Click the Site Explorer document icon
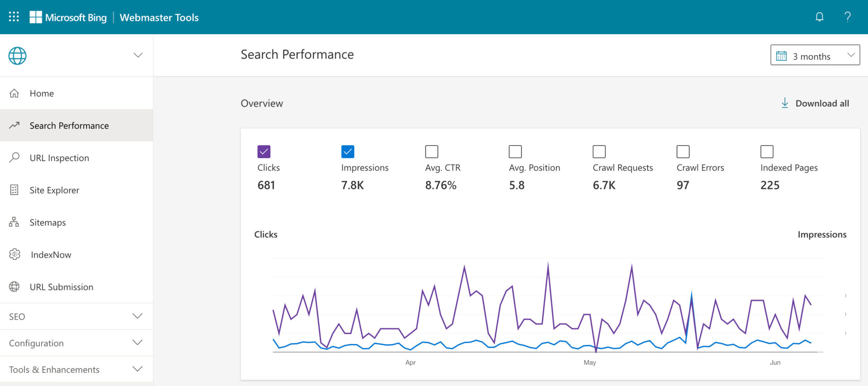868x386 pixels. click(x=14, y=190)
